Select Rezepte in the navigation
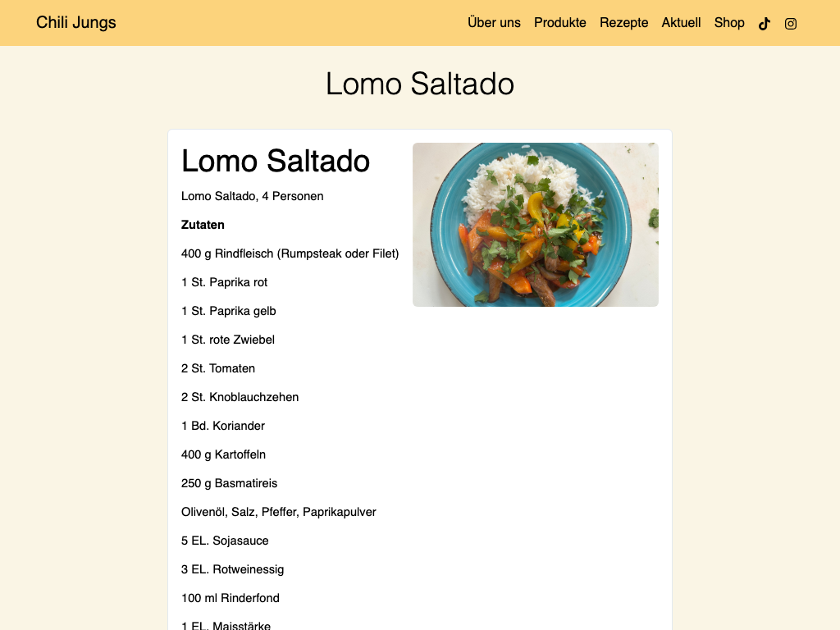The height and width of the screenshot is (630, 840). [x=623, y=22]
